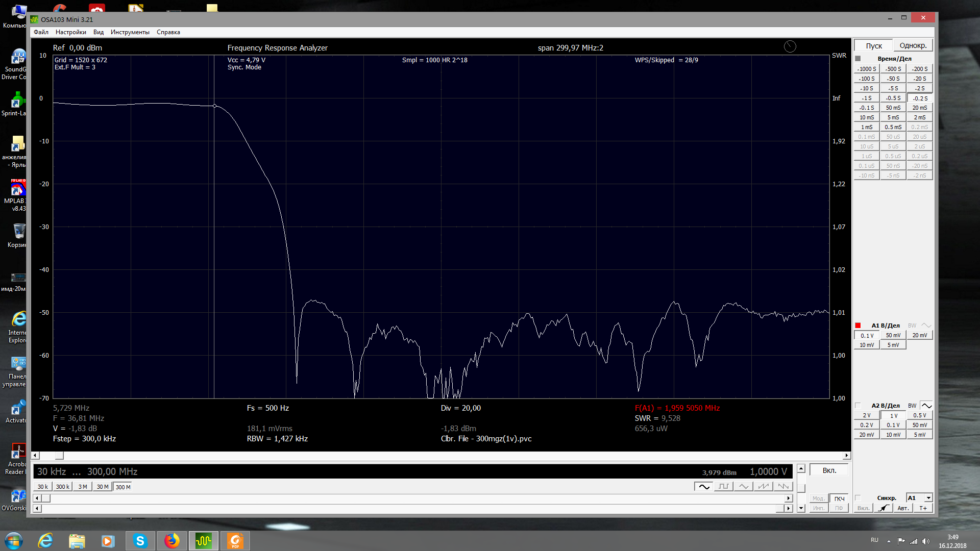Select the 300 M frequency range tab
This screenshot has height=551, width=980.
(123, 487)
